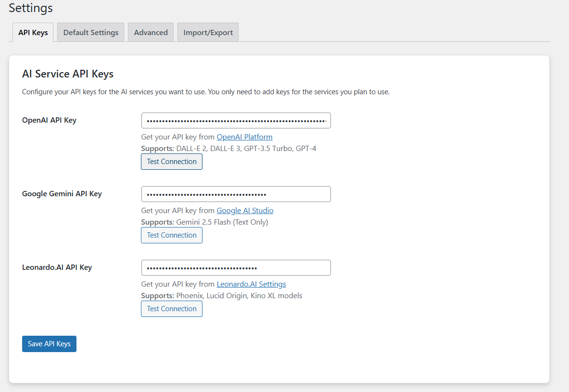
Task: Click the Save API Keys button
Action: click(49, 344)
